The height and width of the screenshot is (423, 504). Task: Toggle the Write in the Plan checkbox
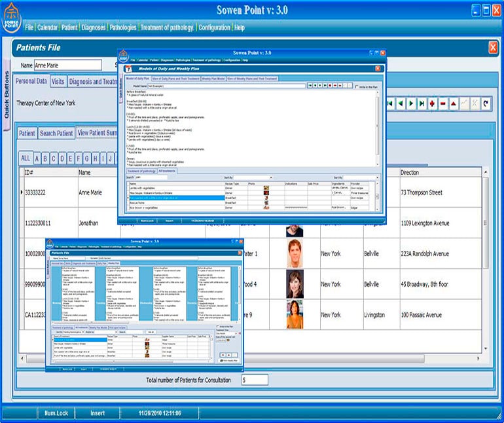pyautogui.click(x=356, y=86)
